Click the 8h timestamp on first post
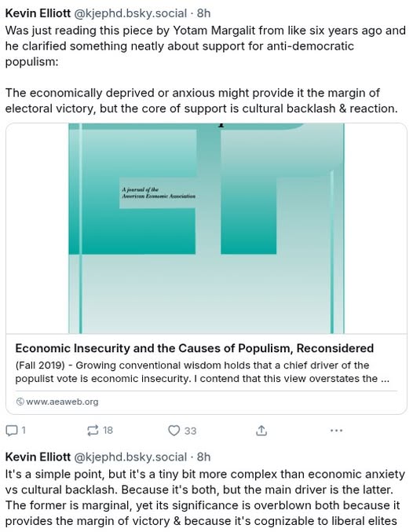Image resolution: width=413 pixels, height=532 pixels. click(203, 13)
